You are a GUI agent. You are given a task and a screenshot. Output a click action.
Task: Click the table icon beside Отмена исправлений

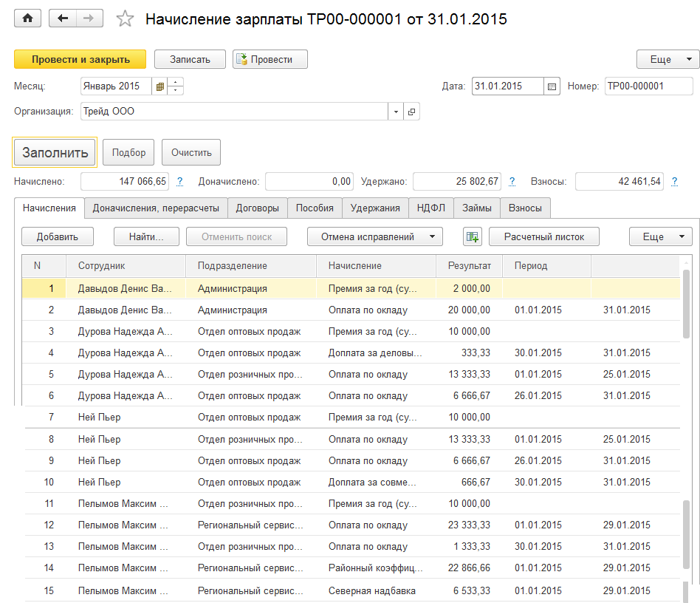[x=472, y=237]
